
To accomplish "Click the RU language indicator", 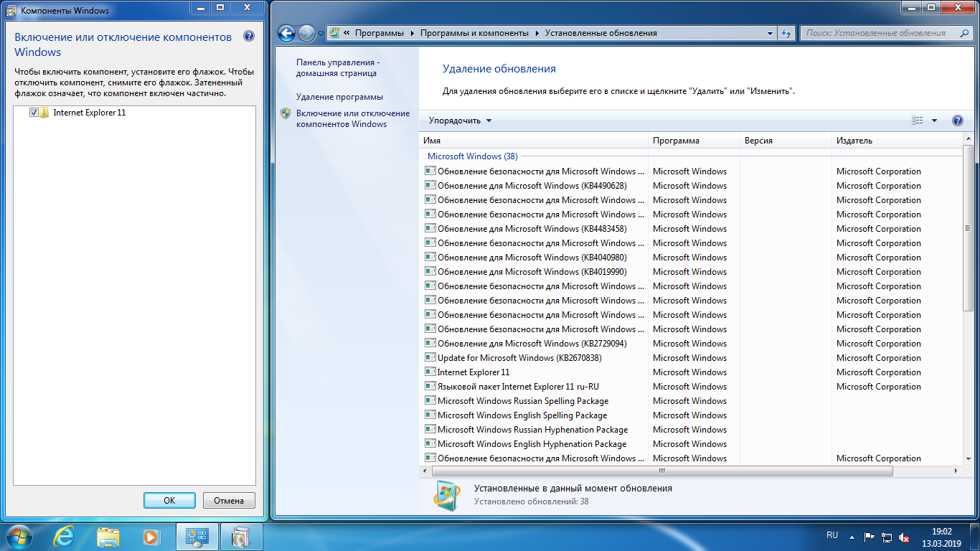I will coord(832,535).
